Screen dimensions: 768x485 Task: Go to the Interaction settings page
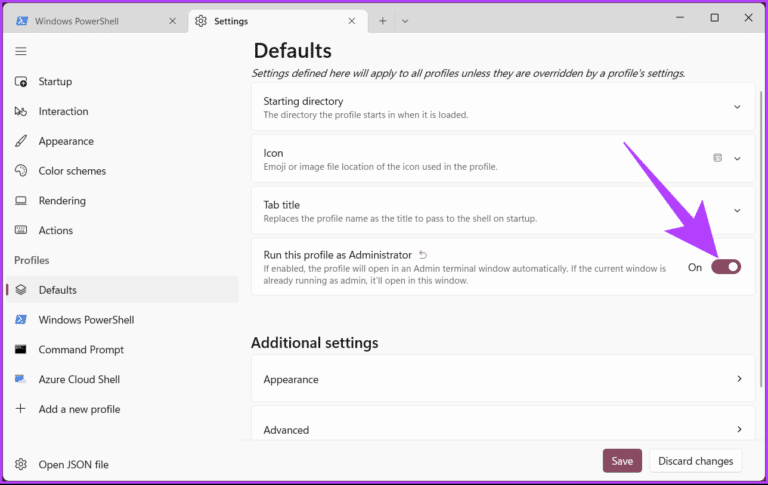coord(122,112)
